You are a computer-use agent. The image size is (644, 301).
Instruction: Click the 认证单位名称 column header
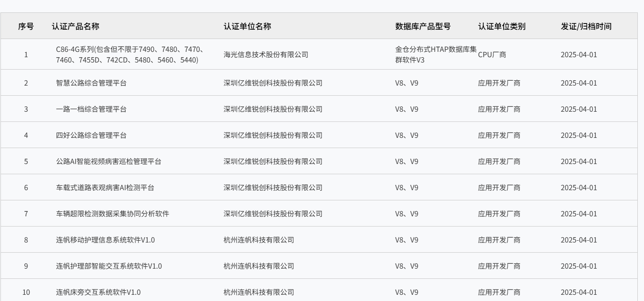pos(247,26)
